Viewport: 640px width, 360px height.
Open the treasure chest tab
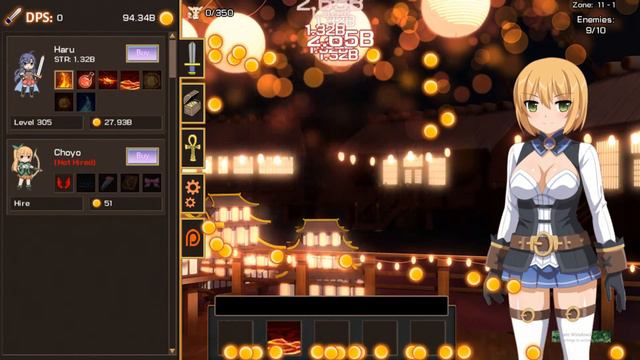tap(192, 104)
